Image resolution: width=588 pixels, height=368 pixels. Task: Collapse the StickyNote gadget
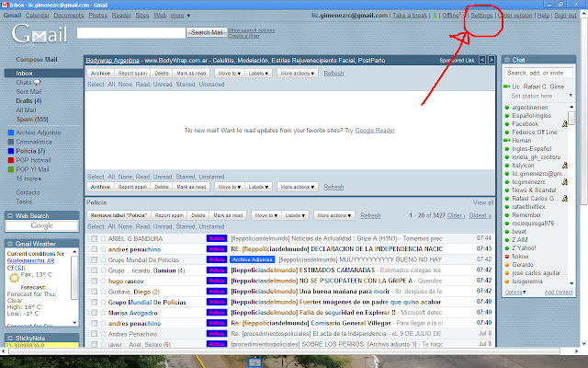pos(10,338)
